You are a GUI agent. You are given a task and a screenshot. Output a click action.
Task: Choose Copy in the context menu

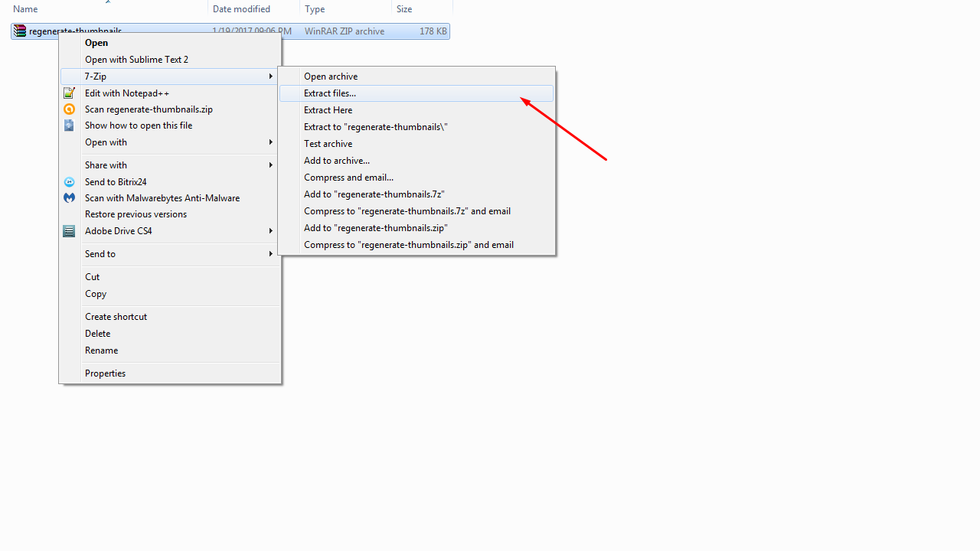[170, 294]
